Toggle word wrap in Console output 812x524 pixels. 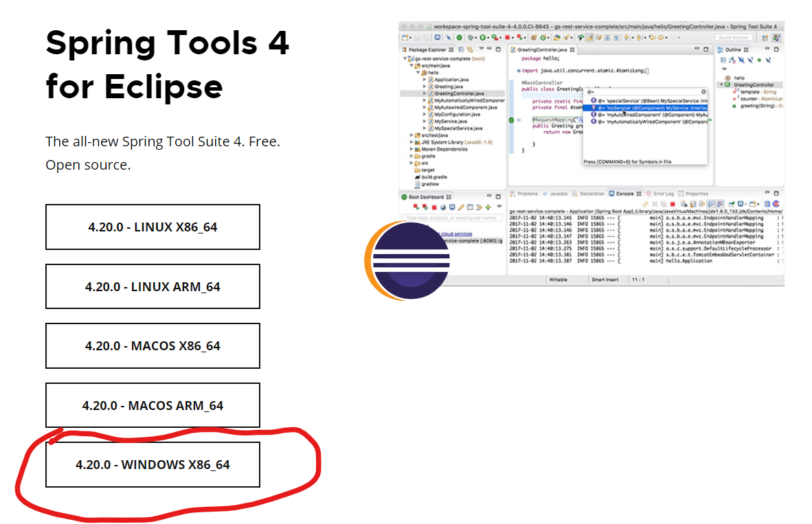(x=720, y=203)
